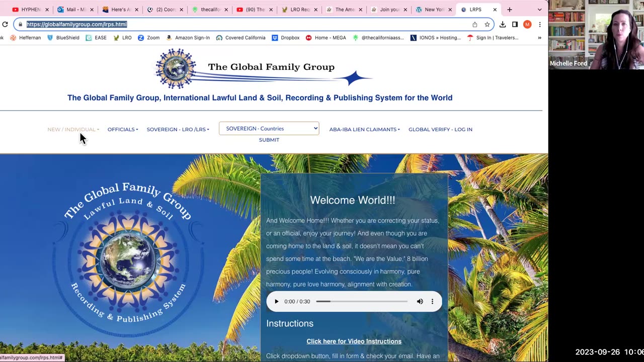Expand the OFFICIALS menu

point(123,129)
